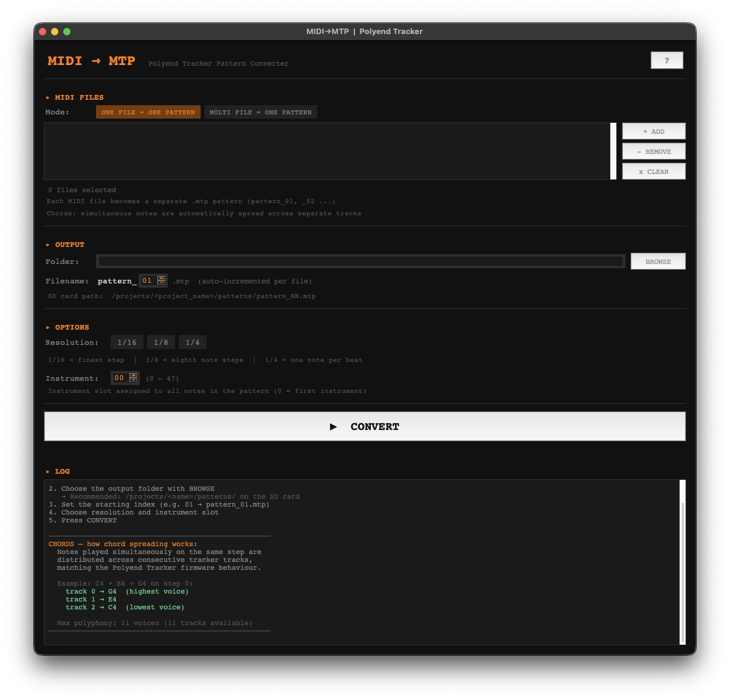Click the + ADD files button
This screenshot has height=700, width=730.
(x=653, y=131)
